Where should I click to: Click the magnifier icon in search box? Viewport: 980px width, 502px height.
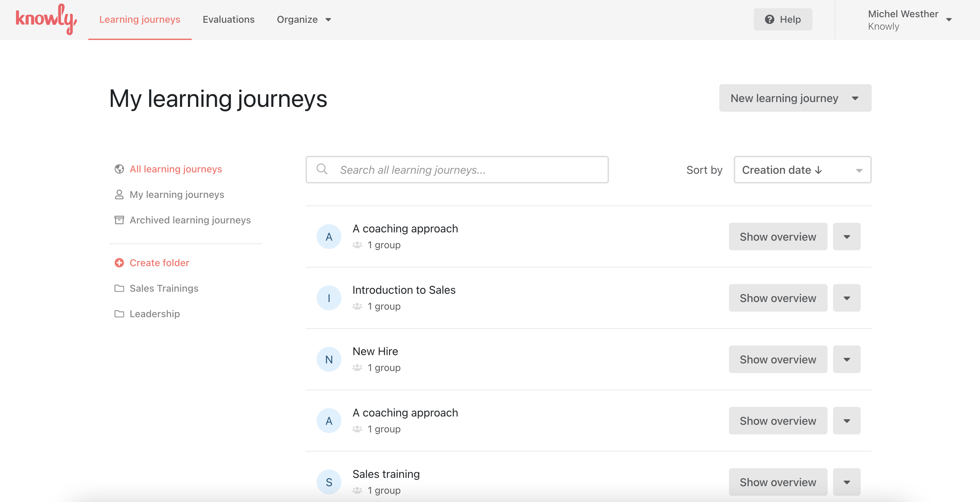pyautogui.click(x=322, y=169)
